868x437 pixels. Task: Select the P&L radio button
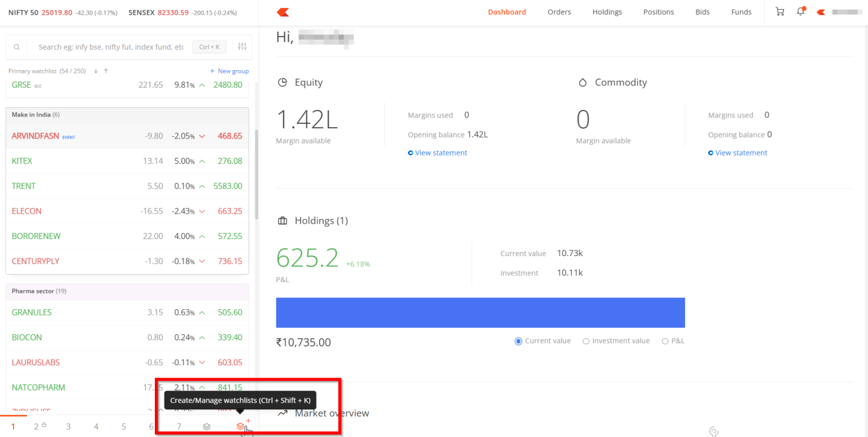click(665, 341)
